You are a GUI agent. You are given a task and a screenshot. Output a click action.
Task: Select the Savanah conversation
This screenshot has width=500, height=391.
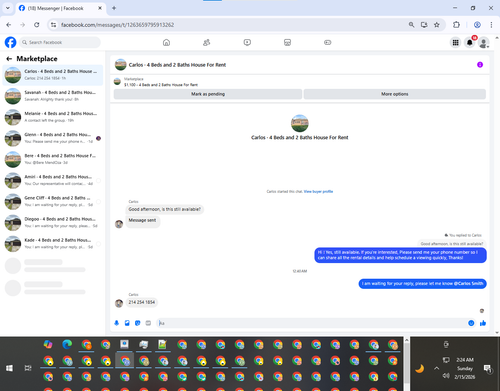click(53, 96)
